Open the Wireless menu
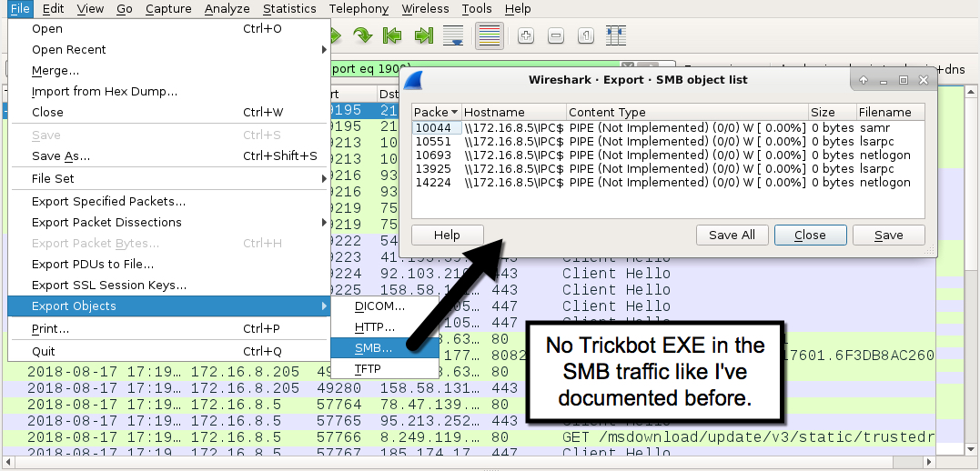The height and width of the screenshot is (471, 980). pyautogui.click(x=425, y=9)
